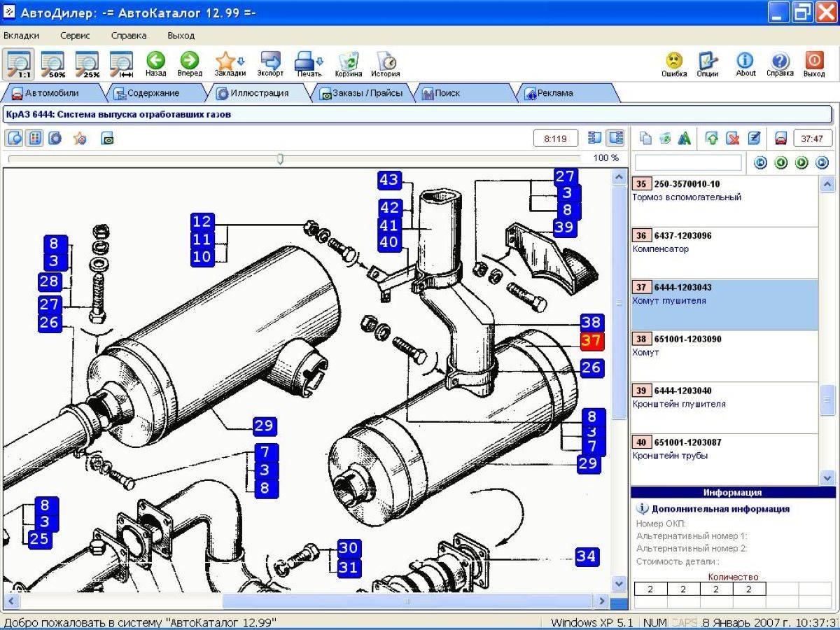Toggle the colored grid hotspots button

tap(34, 138)
